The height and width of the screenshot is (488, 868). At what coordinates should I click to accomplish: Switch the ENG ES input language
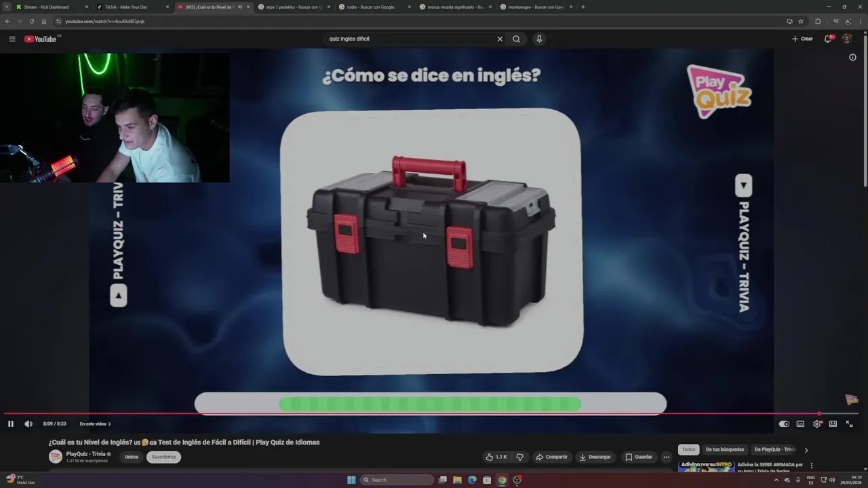(811, 480)
